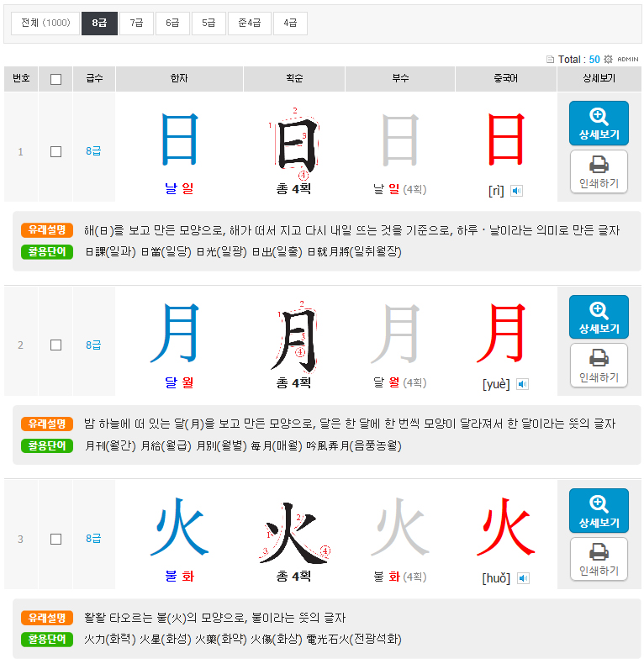Screen dimensions: 644x669
Task: Open detail view for 日 character
Action: (599, 124)
